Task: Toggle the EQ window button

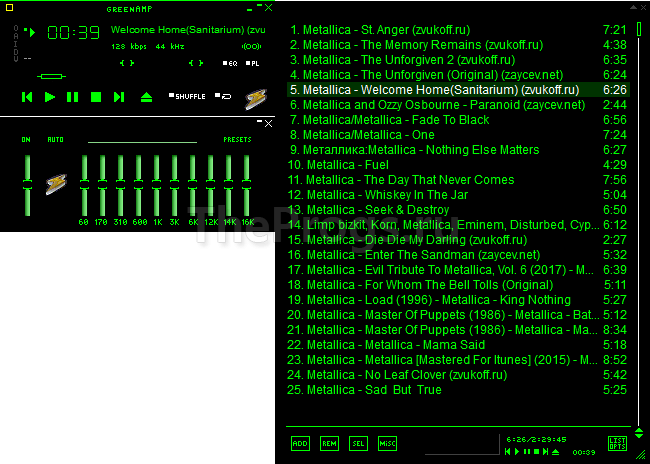Action: coord(228,63)
